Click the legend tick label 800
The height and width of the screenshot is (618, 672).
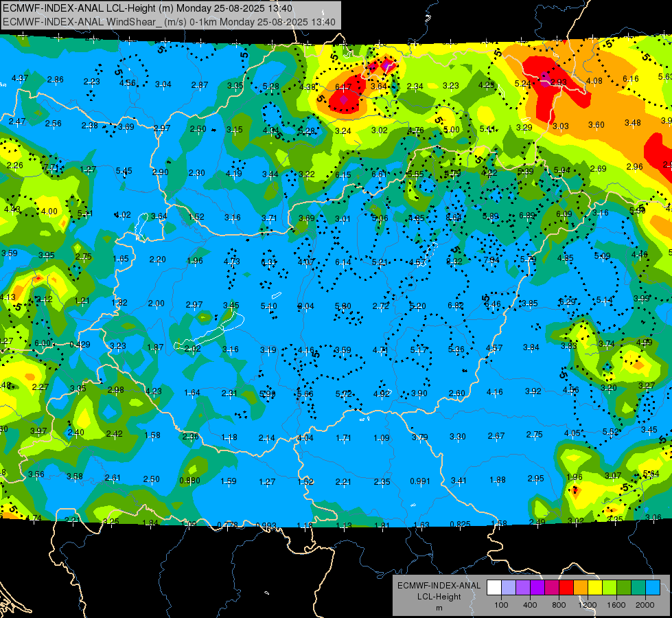pyautogui.click(x=559, y=605)
